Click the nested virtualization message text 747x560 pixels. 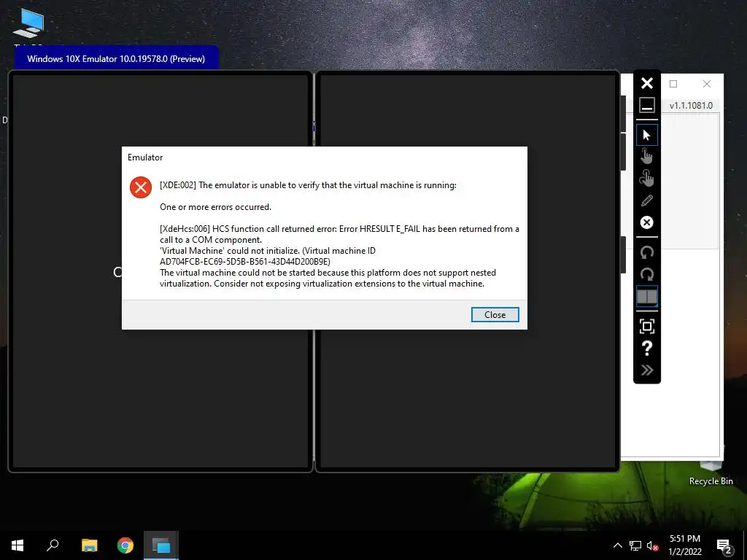point(328,278)
